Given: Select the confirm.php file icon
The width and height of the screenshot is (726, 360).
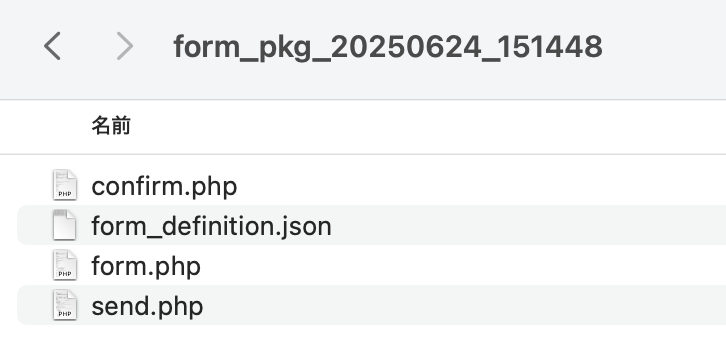Looking at the screenshot, I should (64, 185).
